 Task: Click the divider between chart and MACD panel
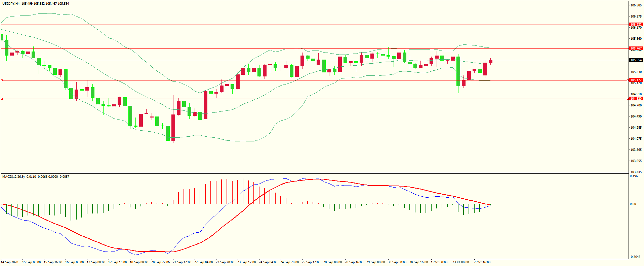coord(314,173)
